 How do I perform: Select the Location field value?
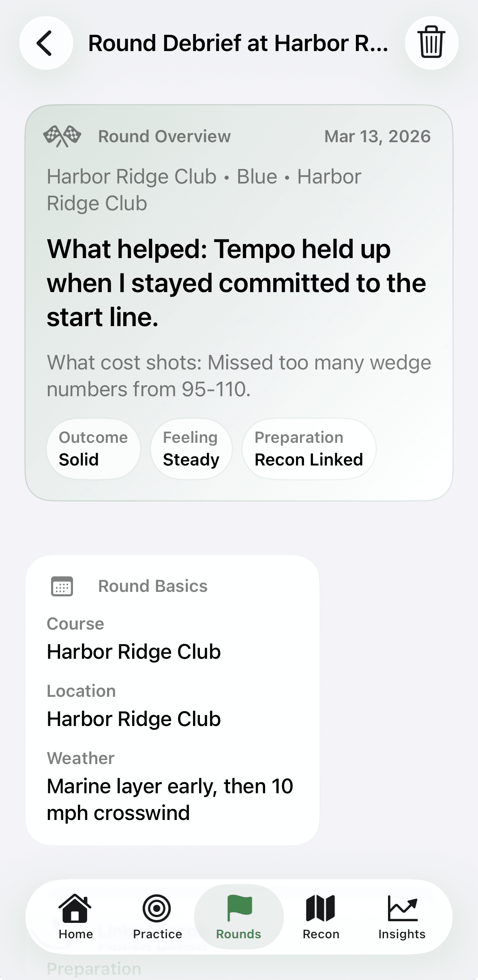(134, 719)
